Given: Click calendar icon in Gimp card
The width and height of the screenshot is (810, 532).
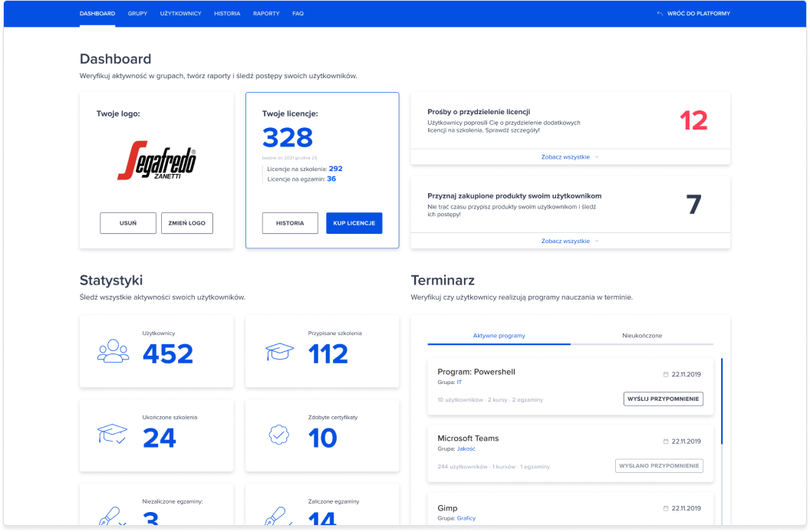Looking at the screenshot, I should [666, 508].
